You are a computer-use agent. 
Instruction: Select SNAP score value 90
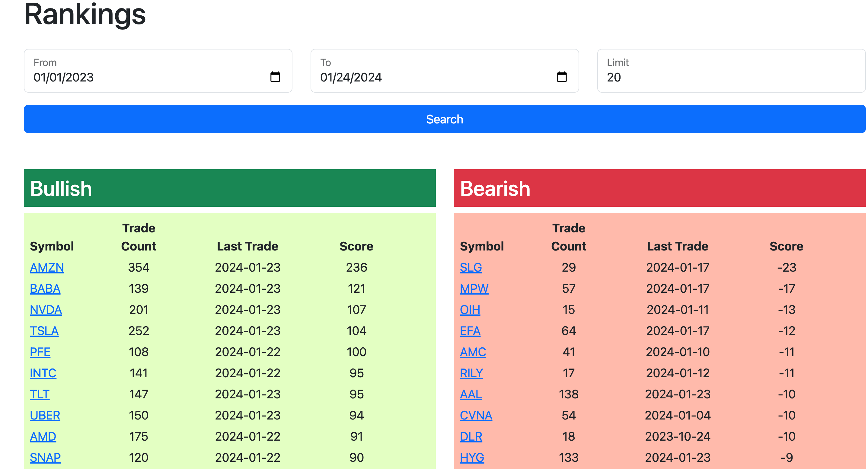[356, 458]
